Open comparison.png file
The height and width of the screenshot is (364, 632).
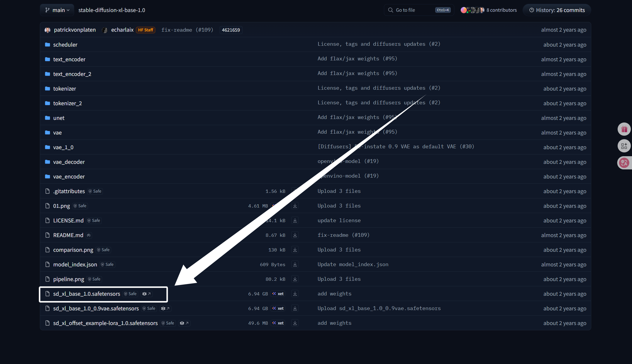(x=73, y=250)
